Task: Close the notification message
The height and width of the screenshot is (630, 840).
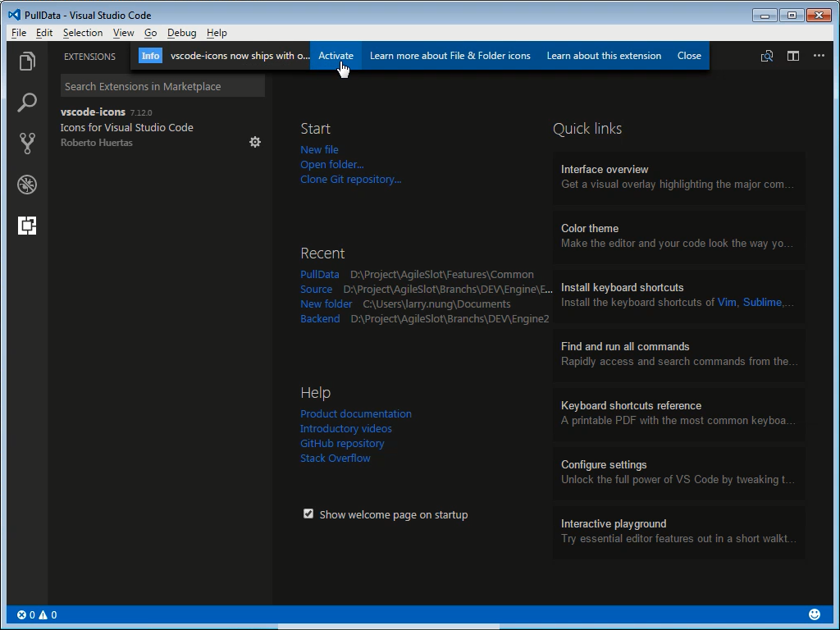Action: coord(689,56)
